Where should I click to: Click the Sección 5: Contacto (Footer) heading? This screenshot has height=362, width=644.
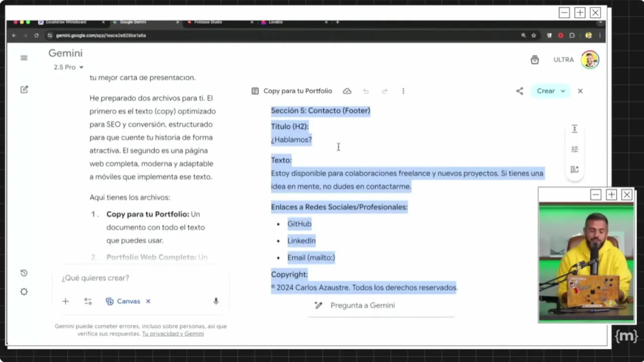point(320,111)
